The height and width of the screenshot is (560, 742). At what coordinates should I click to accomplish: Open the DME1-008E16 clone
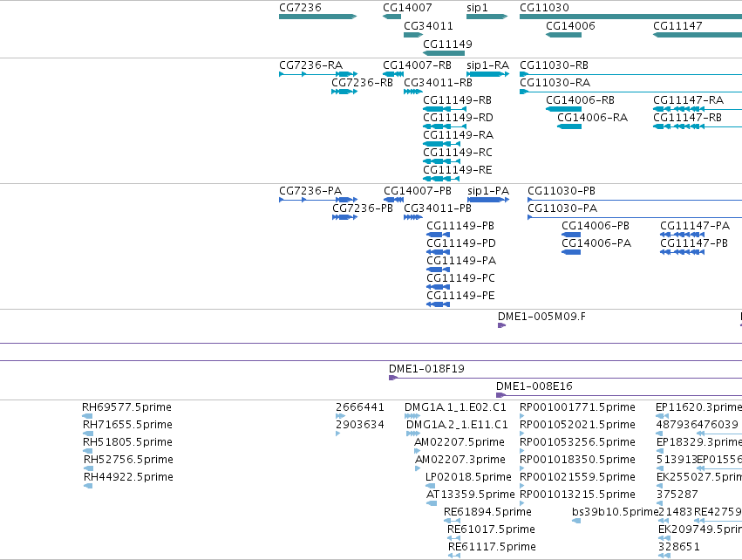619,395
